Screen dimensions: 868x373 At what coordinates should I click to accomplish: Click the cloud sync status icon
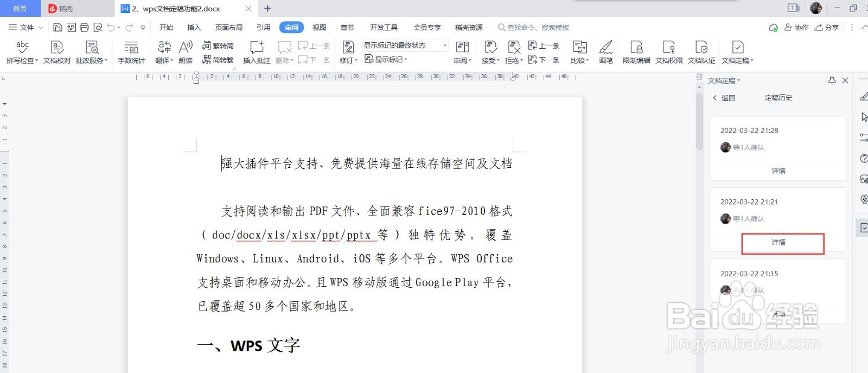point(773,27)
